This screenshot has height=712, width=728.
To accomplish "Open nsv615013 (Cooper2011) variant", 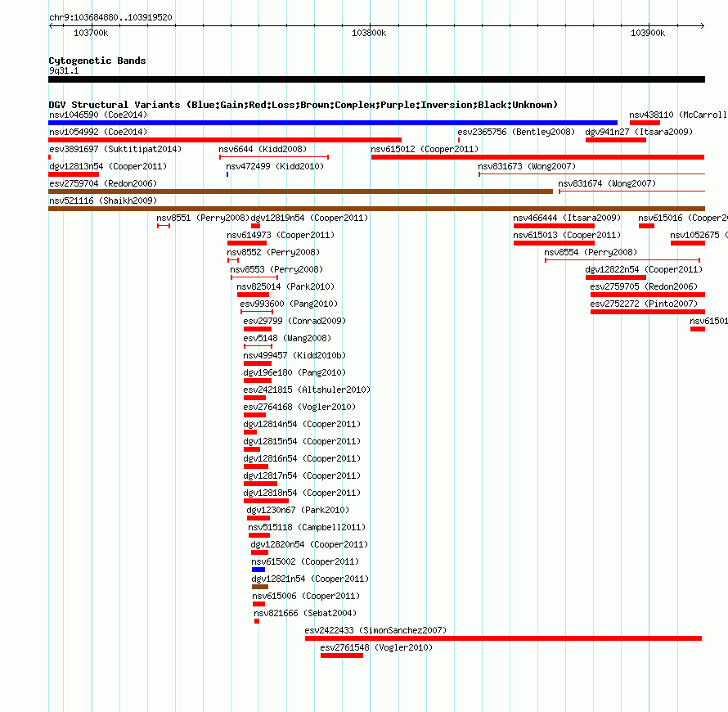I will 567,235.
